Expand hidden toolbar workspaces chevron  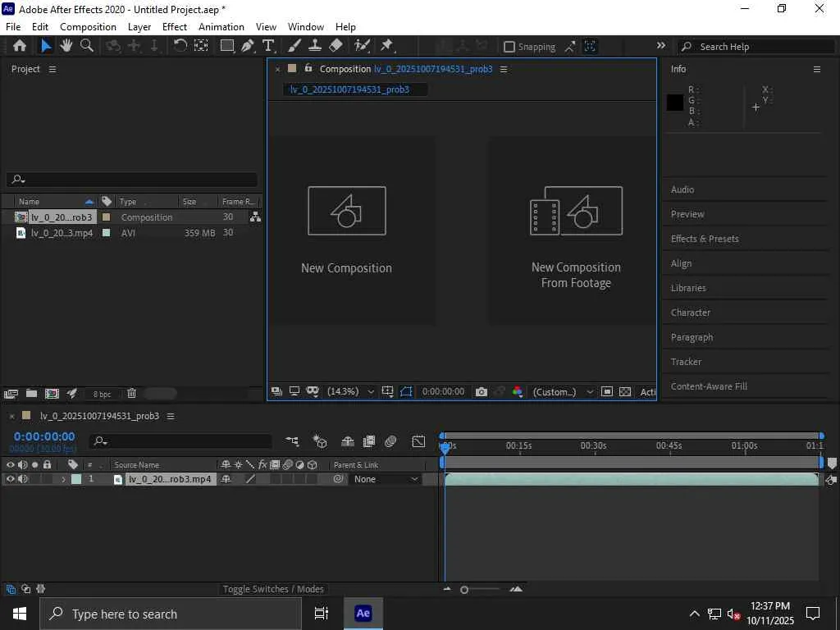pos(661,46)
